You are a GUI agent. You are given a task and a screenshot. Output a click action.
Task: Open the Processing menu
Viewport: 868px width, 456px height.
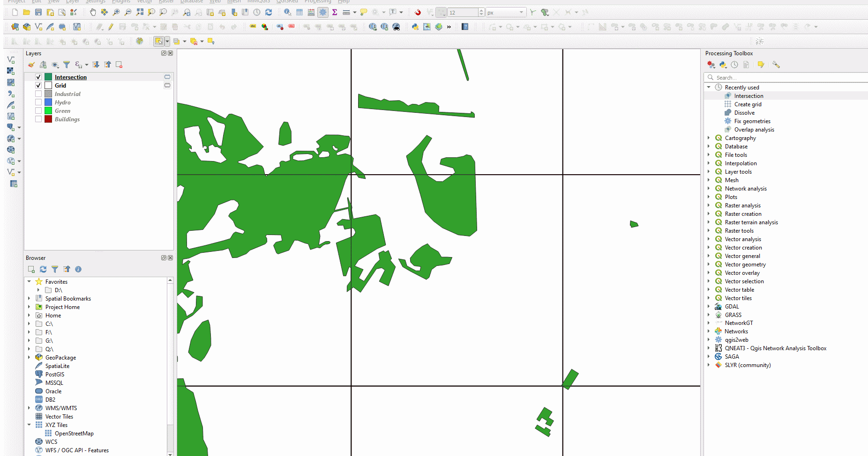coord(317,1)
